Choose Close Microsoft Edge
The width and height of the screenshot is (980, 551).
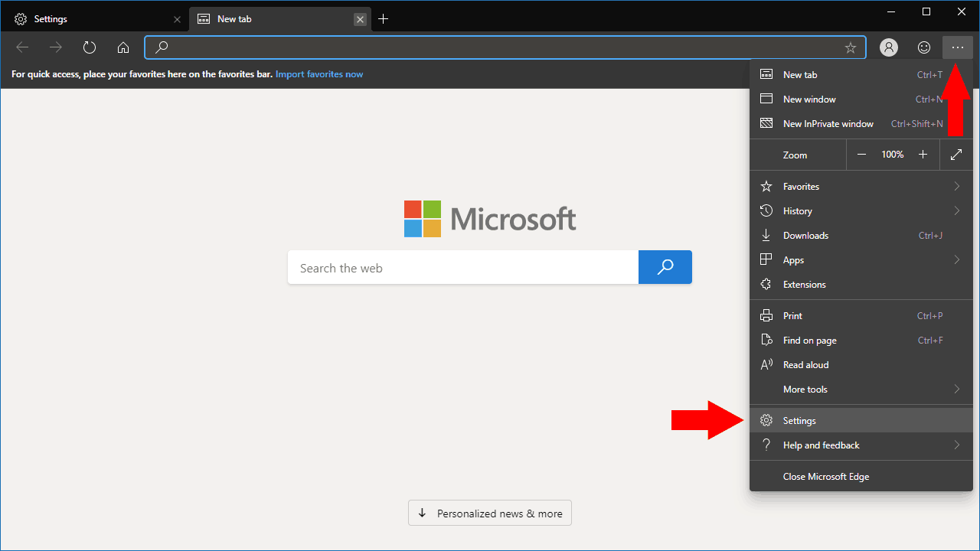(x=861, y=477)
